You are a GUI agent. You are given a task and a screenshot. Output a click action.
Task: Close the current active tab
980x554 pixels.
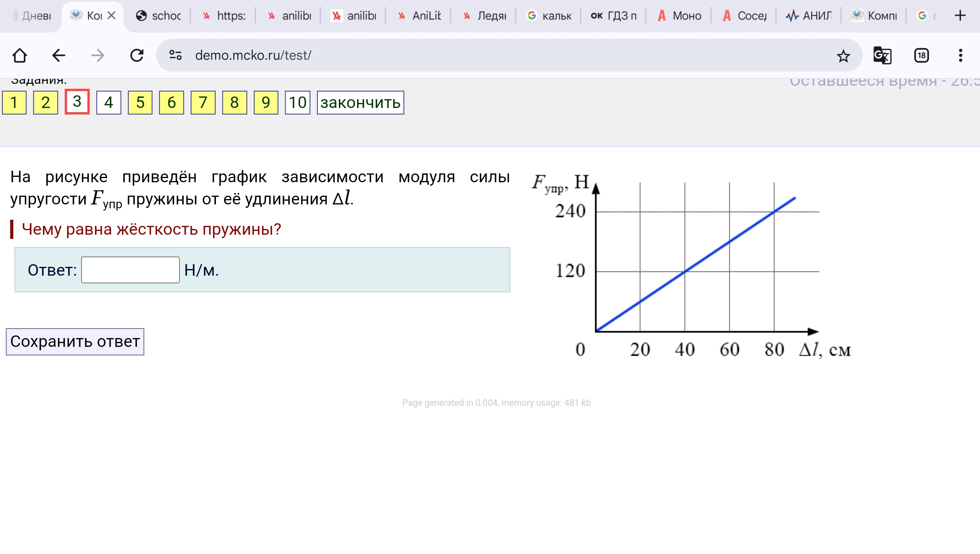coord(111,15)
